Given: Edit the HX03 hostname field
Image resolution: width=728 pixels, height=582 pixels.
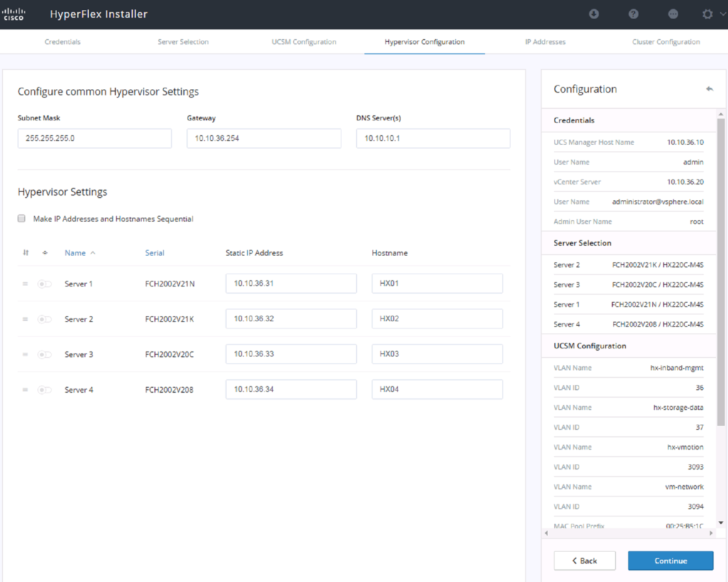Looking at the screenshot, I should tap(437, 354).
